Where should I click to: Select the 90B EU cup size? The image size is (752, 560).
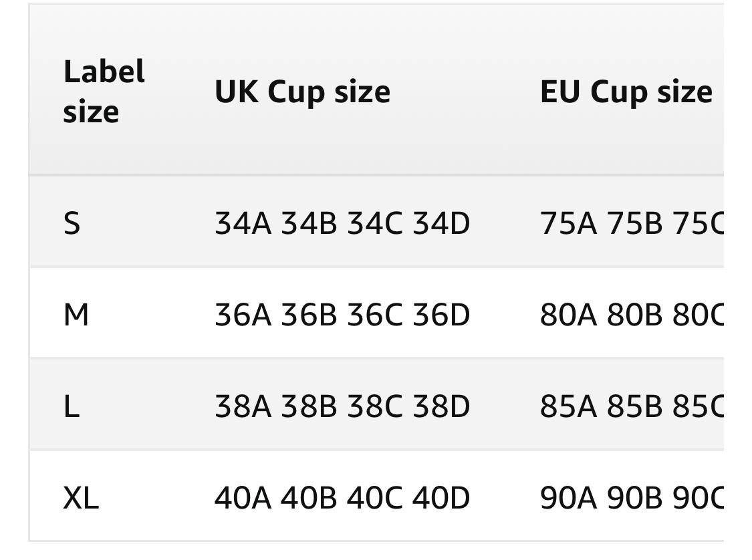coord(634,497)
